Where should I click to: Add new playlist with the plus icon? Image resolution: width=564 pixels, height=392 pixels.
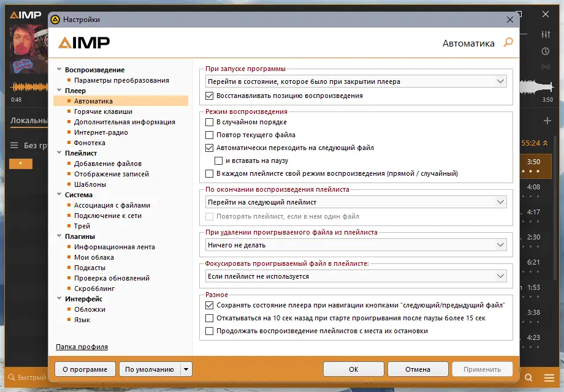547,121
